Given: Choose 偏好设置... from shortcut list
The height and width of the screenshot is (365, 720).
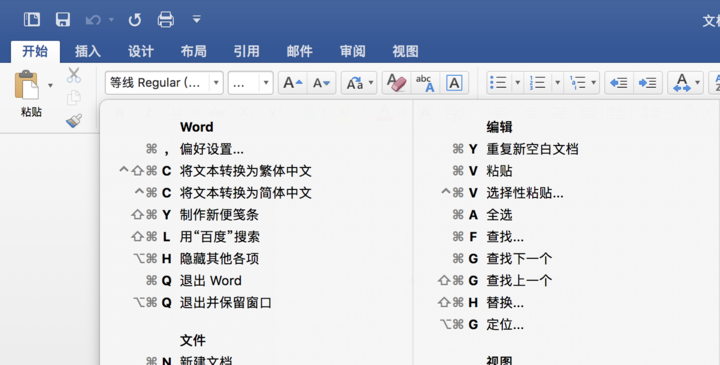Looking at the screenshot, I should (x=212, y=149).
